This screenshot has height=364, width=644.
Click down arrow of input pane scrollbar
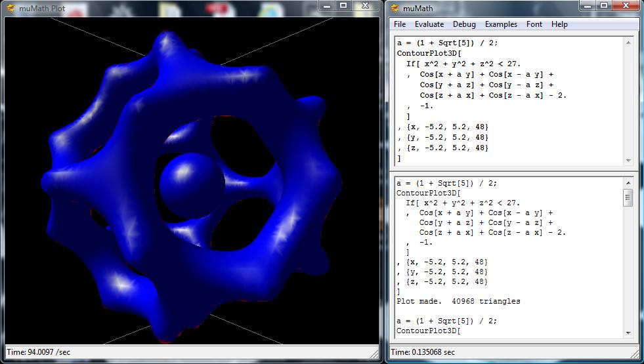(x=628, y=161)
